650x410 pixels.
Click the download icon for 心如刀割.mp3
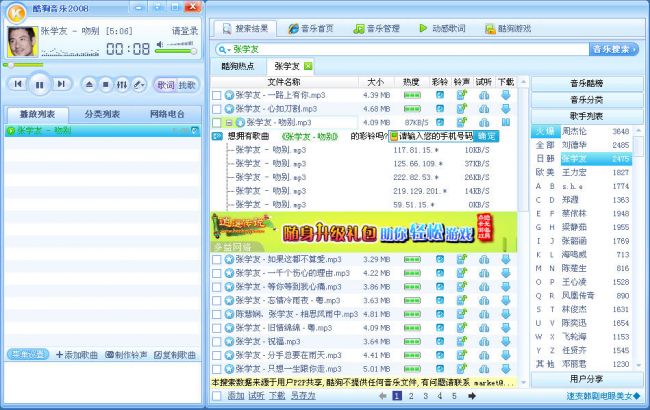(x=505, y=109)
